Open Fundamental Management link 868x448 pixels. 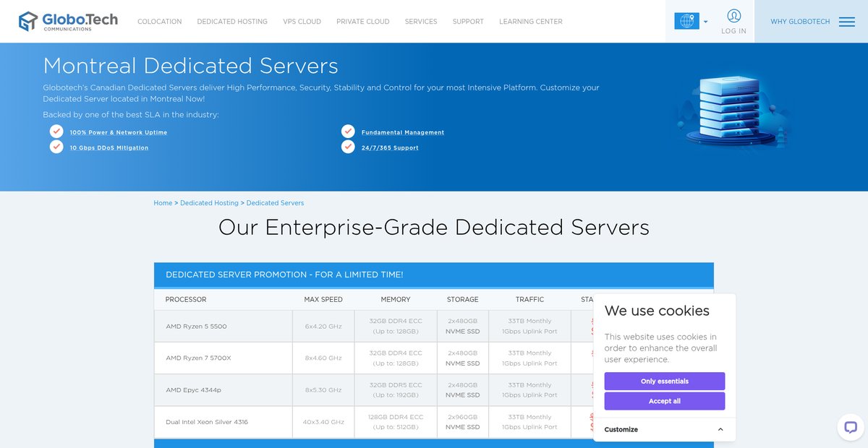(403, 133)
